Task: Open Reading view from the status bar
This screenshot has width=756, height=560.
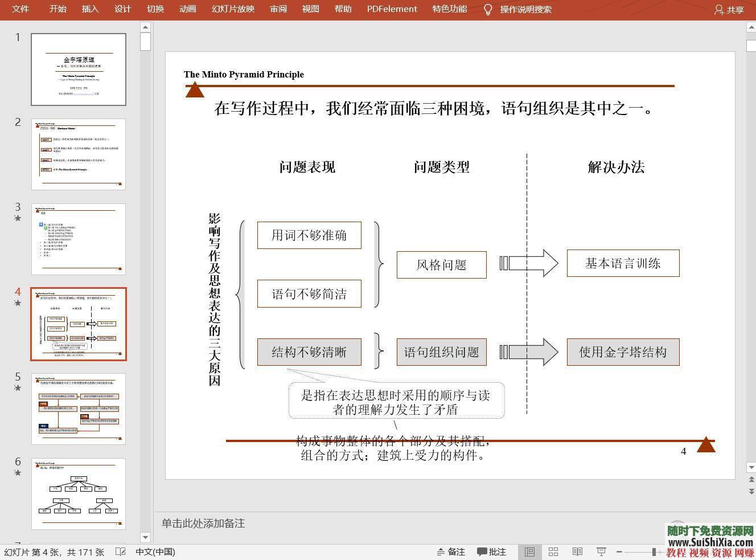Action: point(577,551)
